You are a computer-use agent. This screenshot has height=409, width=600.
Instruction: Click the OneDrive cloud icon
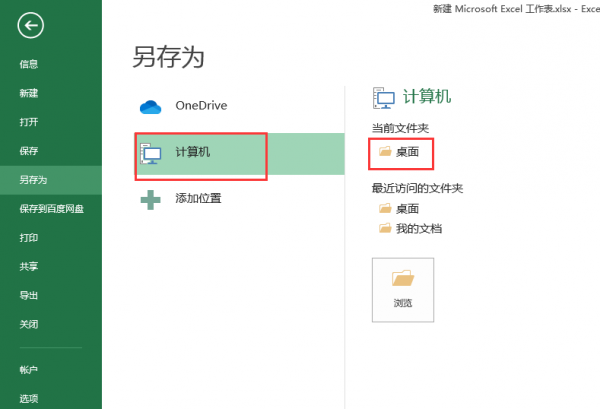tap(150, 107)
